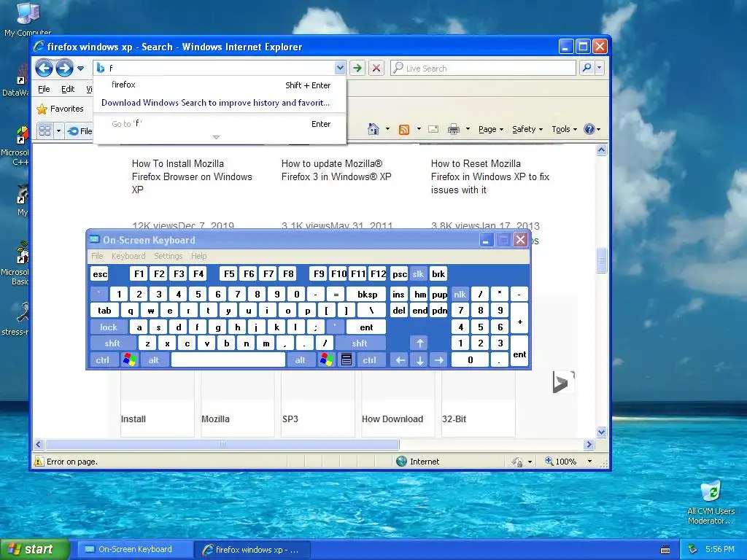Open the On-Screen Keyboard 'Keyboard' menu
747x560 pixels.
tap(128, 256)
